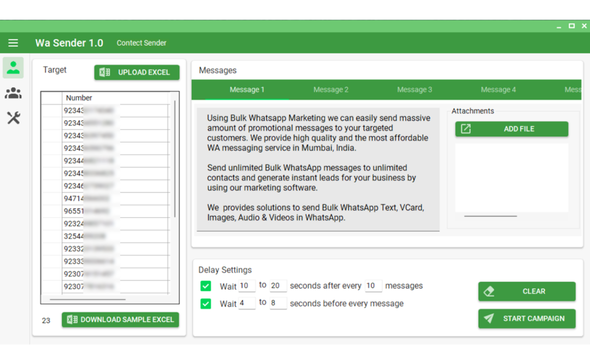This screenshot has width=590, height=364.
Task: Select the row starting with 96551
Action: pos(105,211)
